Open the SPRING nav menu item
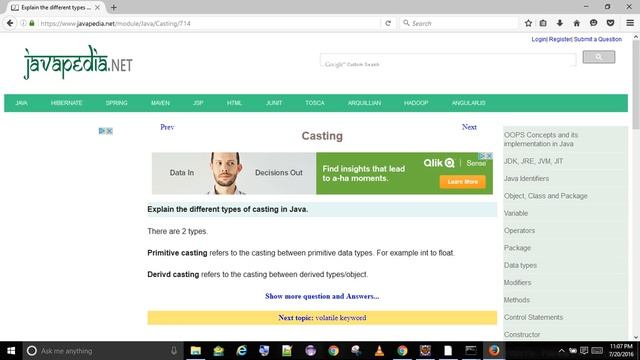The width and height of the screenshot is (640, 360). coord(117,103)
